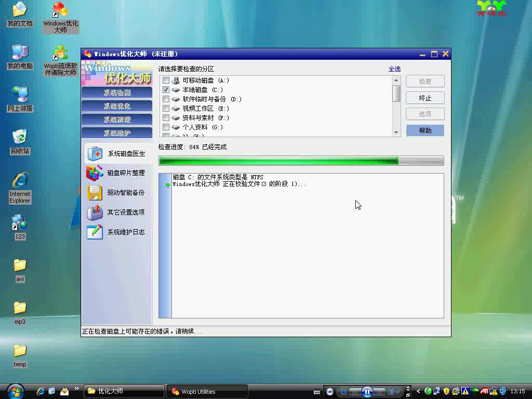This screenshot has height=399, width=532.
Task: Click the yellow shield tray icon
Action: click(446, 391)
